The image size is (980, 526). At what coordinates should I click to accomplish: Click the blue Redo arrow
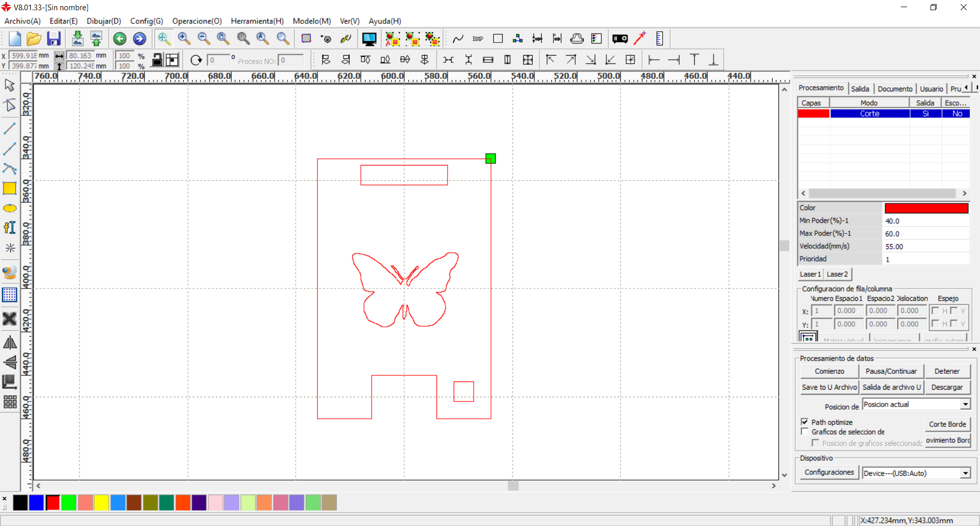(x=139, y=39)
